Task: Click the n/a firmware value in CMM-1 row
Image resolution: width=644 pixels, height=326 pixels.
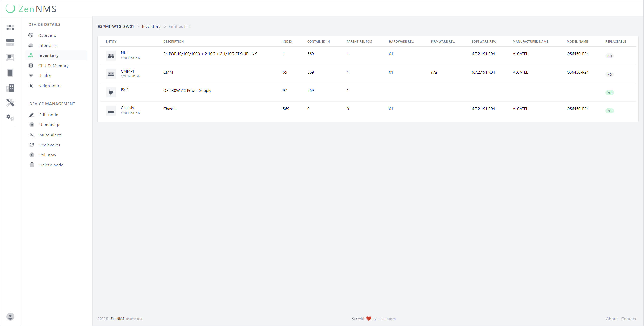Action: 434,72
